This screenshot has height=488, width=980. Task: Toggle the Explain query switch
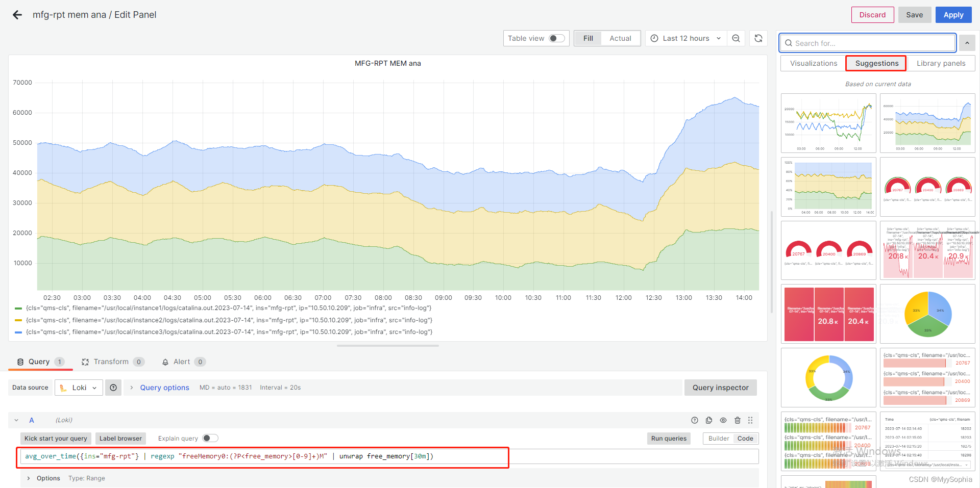(210, 438)
